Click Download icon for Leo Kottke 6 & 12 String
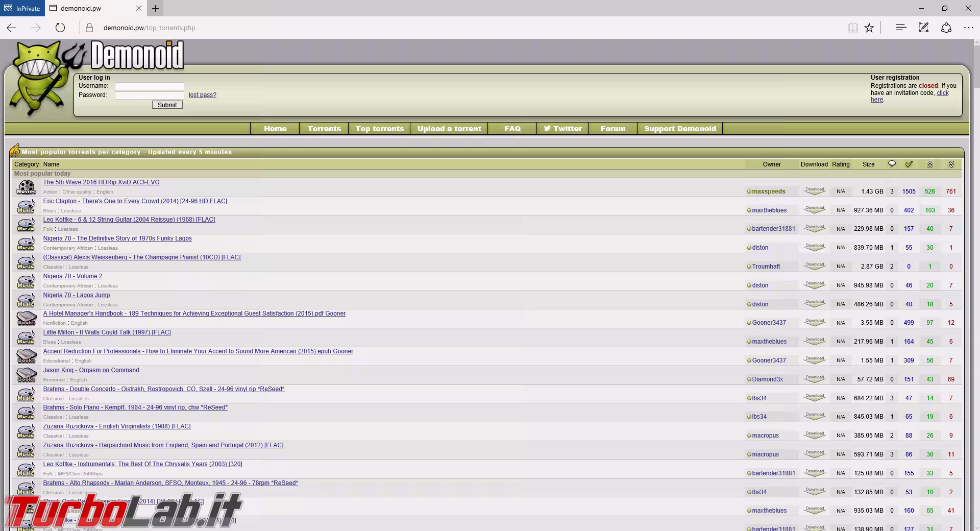This screenshot has height=531, width=980. point(815,228)
